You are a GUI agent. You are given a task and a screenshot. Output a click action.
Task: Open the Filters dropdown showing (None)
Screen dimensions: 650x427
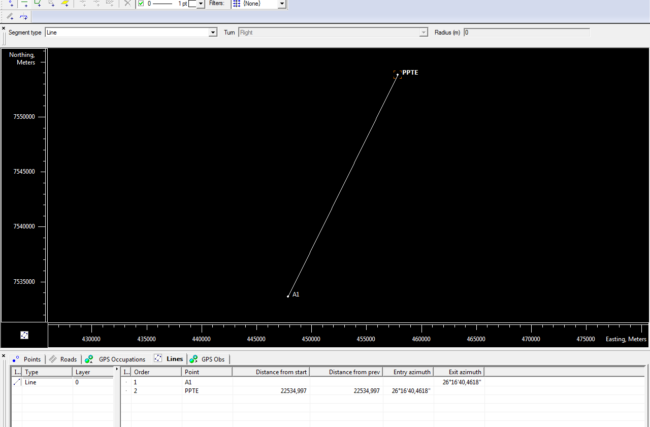pyautogui.click(x=282, y=3)
